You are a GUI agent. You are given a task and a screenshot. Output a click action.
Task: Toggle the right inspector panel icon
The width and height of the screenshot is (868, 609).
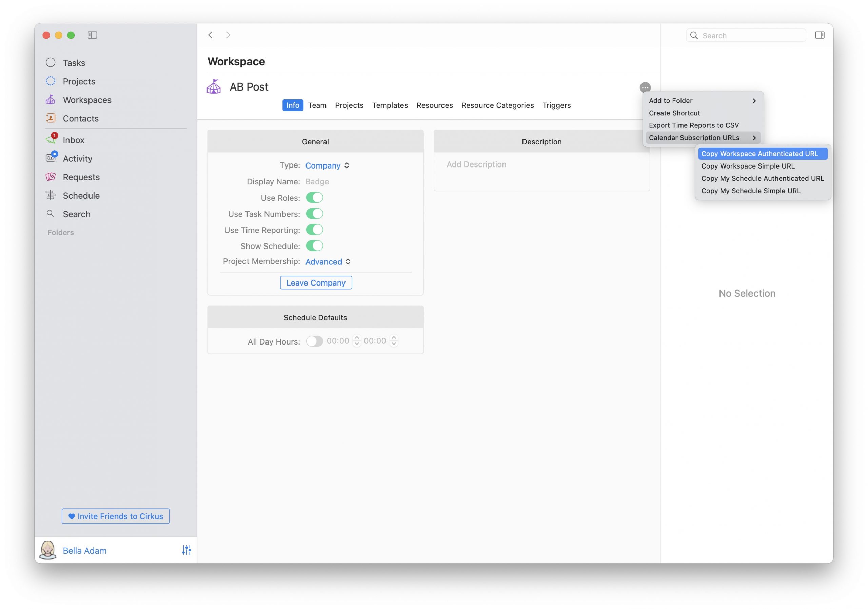click(820, 35)
